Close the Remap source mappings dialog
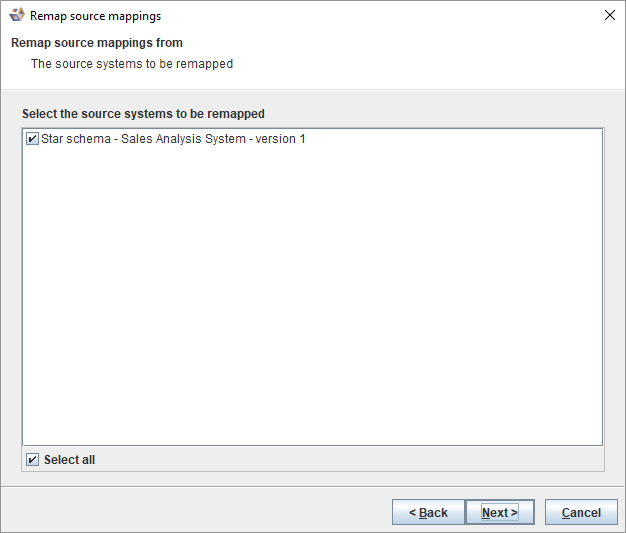Viewport: 626px width, 533px height. point(609,16)
